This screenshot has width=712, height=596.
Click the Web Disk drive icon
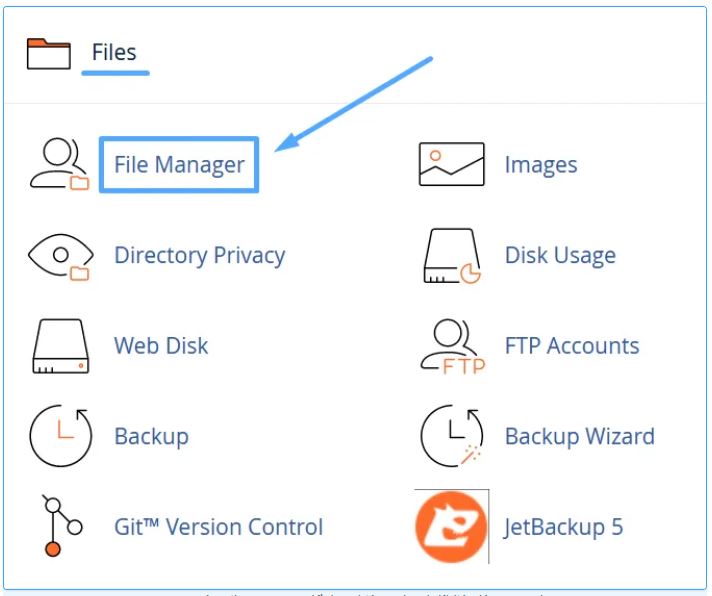point(60,346)
